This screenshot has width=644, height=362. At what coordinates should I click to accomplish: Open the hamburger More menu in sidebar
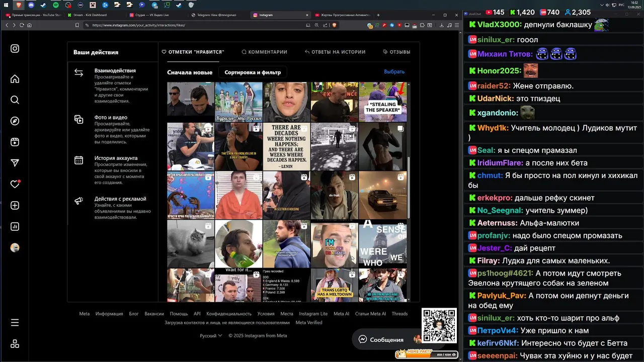click(x=15, y=323)
